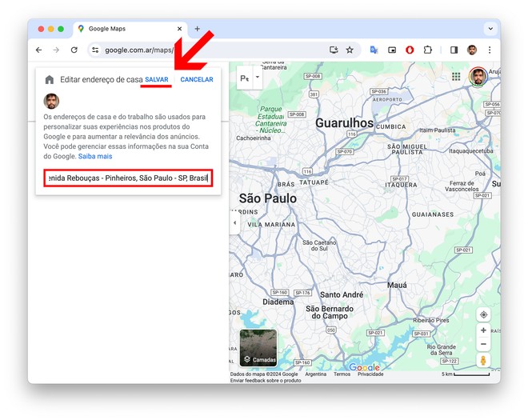Go back with the browser back arrow
Viewport: 528px width, 420px height.
[38, 50]
